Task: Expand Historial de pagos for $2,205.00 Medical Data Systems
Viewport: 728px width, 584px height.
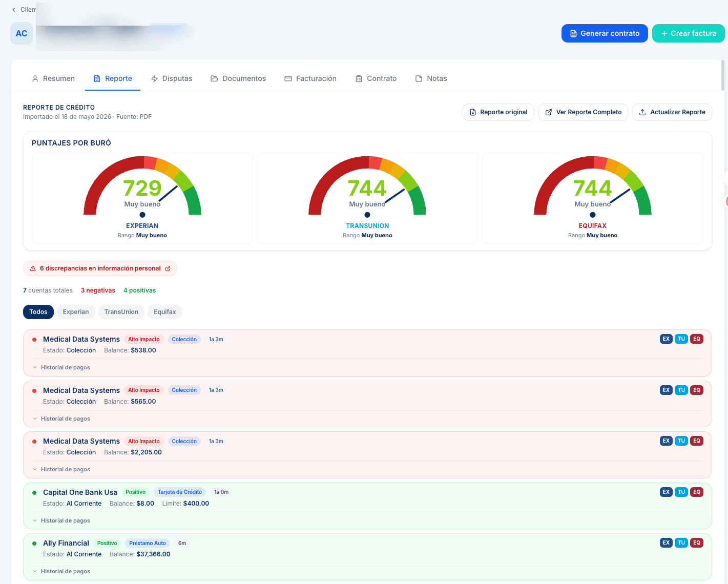Action: (x=61, y=469)
